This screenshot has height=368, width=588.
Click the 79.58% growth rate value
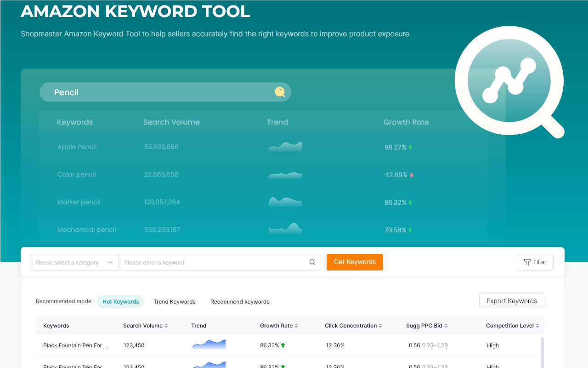396,230
